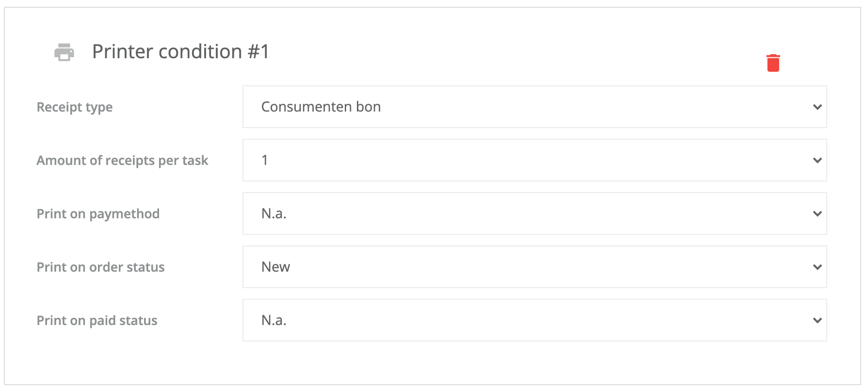868x391 pixels.
Task: Click the Print on order status label
Action: 100,267
